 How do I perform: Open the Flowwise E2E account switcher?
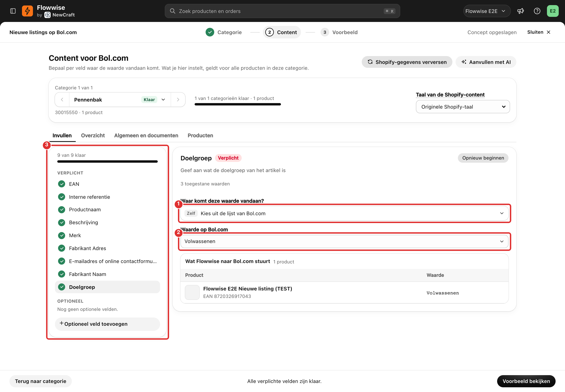click(487, 11)
